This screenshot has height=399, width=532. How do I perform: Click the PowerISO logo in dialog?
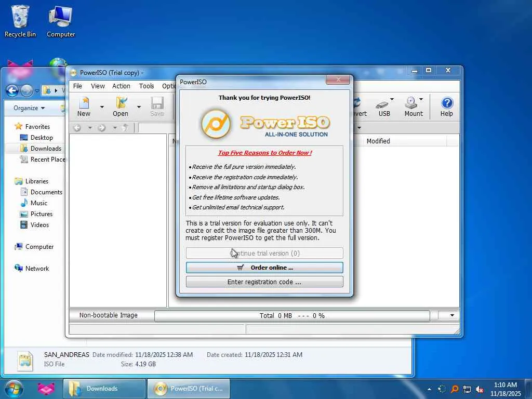[x=264, y=124]
